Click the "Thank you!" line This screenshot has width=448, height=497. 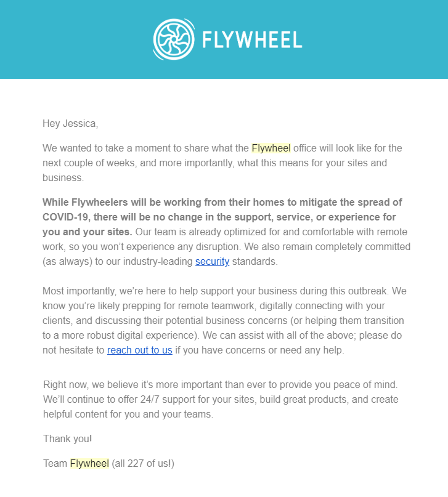pos(67,439)
